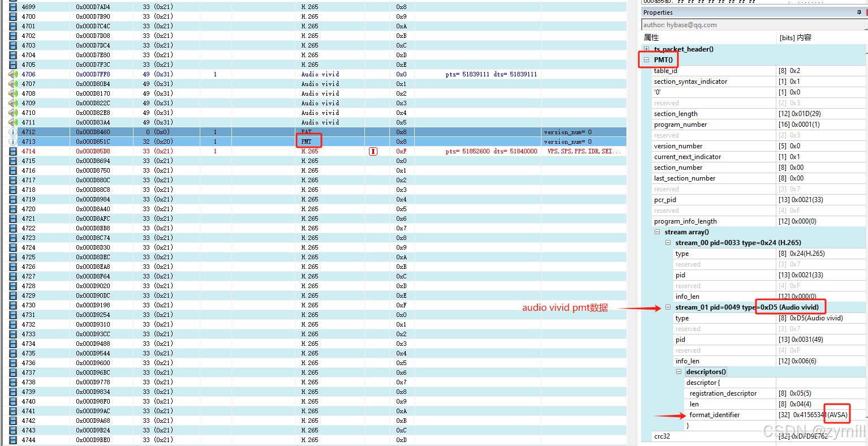Click the author hybase@qq.com field
This screenshot has width=868, height=446.
click(x=754, y=25)
